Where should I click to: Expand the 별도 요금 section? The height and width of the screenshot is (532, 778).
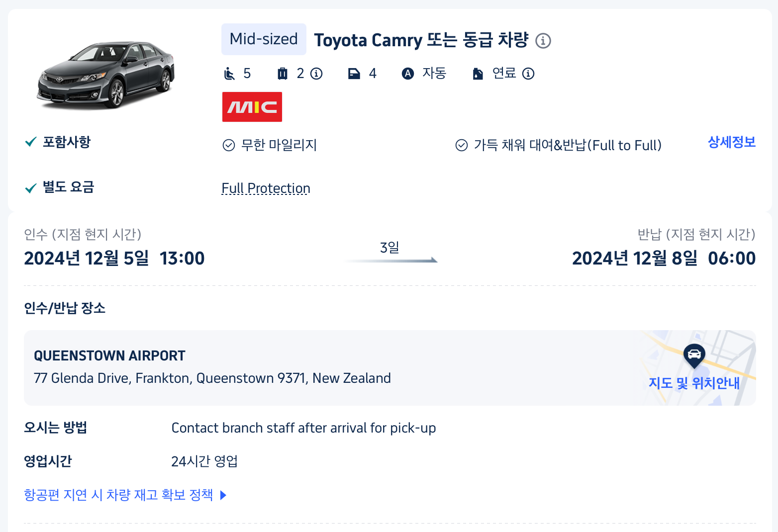68,187
